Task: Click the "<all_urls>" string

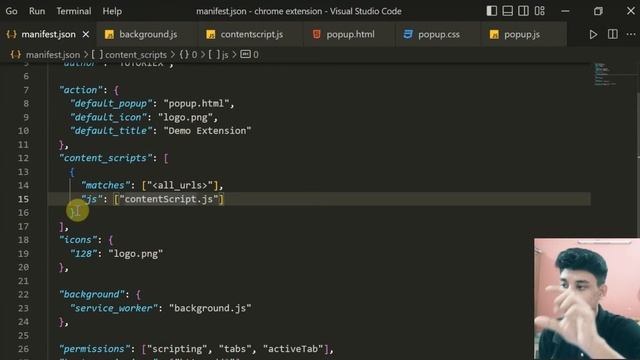Action: point(180,185)
